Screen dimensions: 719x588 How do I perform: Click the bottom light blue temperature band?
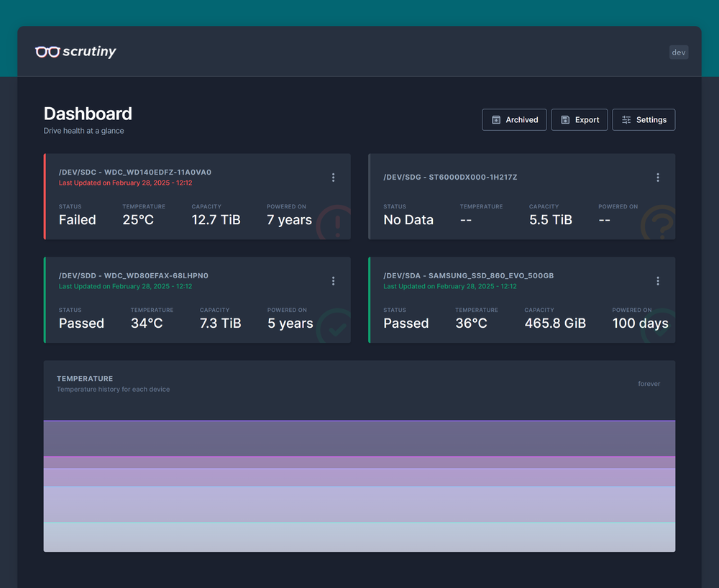tap(359, 537)
